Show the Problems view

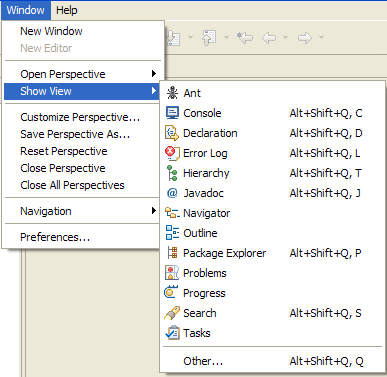(x=272, y=273)
